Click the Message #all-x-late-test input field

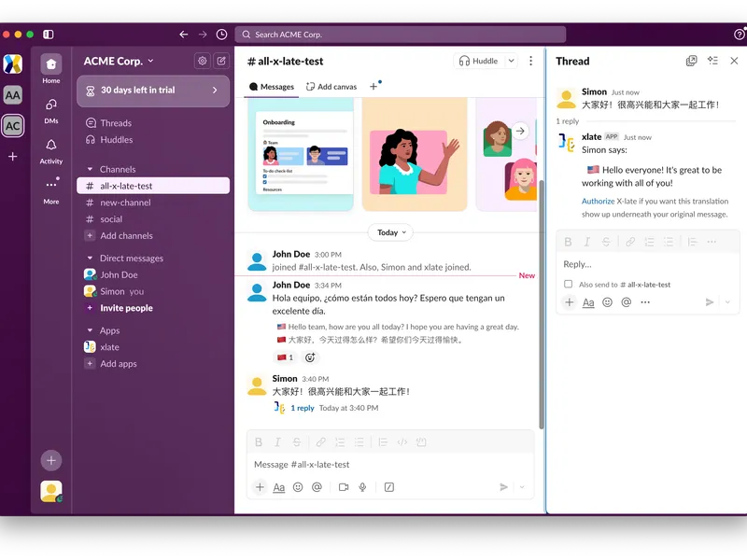click(390, 464)
